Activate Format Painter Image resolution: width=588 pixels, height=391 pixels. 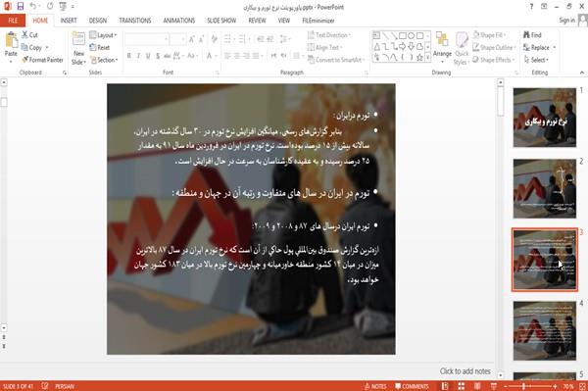42,60
